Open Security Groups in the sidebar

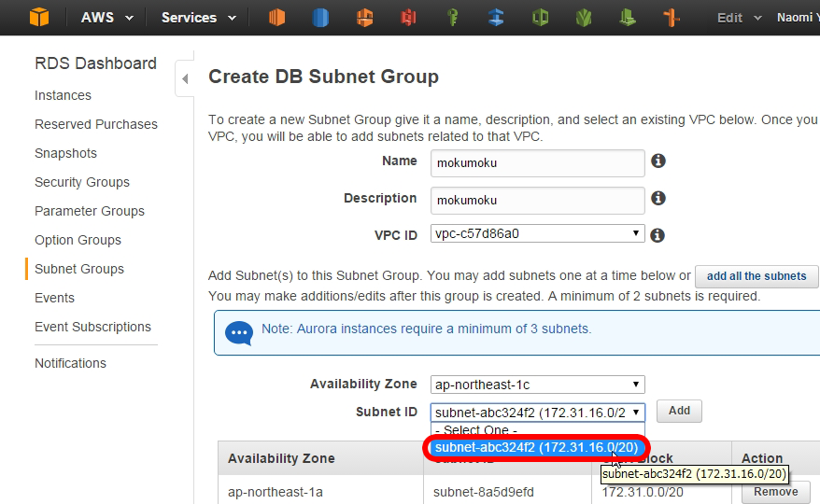coord(82,182)
